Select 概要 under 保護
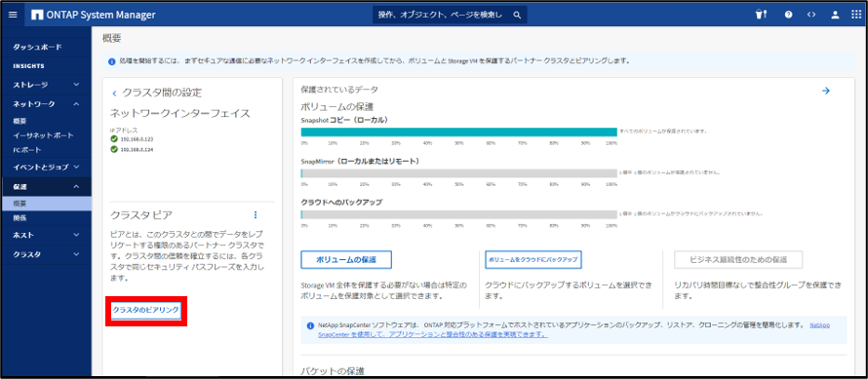Screen dimensions: 868x379 46,203
